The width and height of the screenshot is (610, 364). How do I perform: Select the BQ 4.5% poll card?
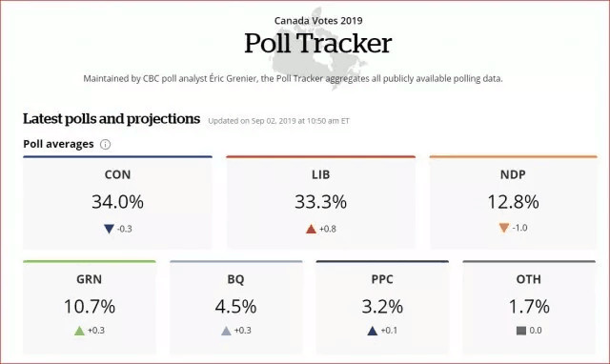[x=235, y=307]
